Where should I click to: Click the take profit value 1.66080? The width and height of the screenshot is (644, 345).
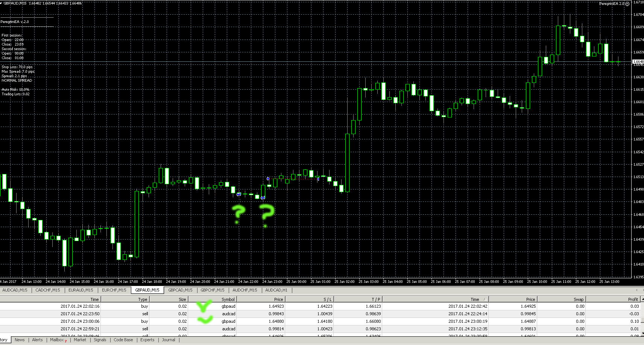(x=373, y=321)
